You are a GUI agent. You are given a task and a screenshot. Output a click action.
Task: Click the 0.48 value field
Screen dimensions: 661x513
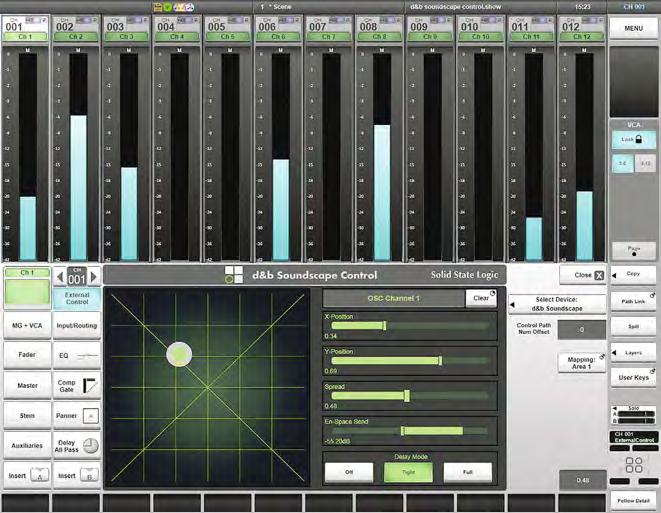[583, 480]
